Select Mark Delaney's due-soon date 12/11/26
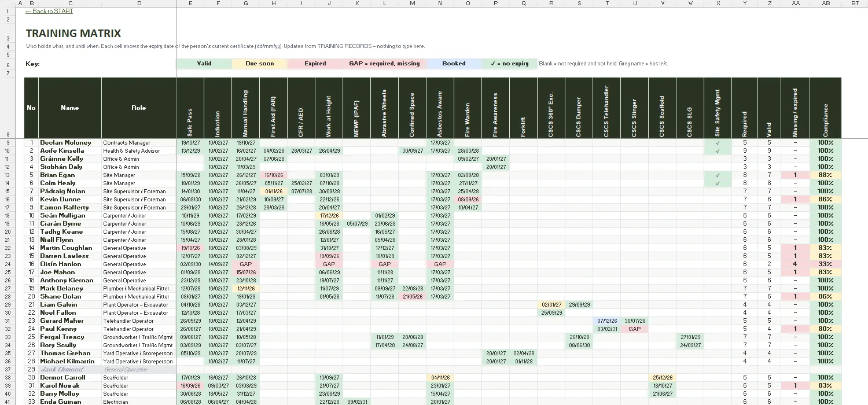 (245, 288)
